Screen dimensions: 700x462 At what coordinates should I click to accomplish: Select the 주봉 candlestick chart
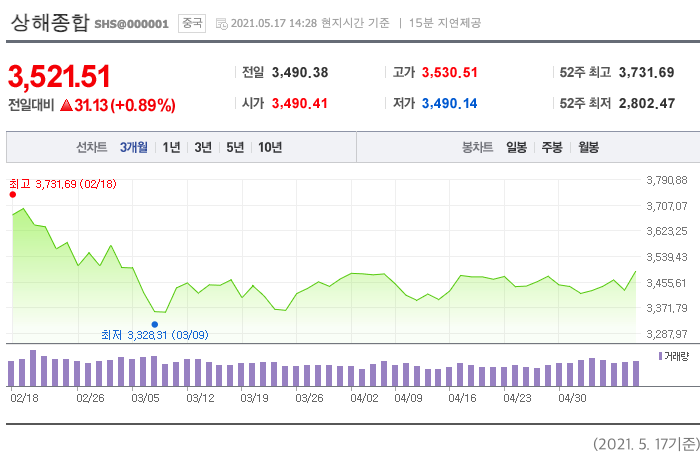pos(552,147)
